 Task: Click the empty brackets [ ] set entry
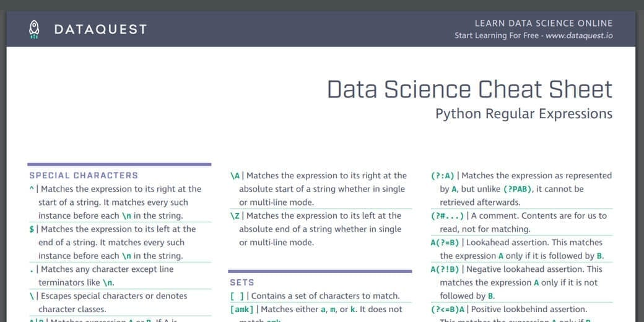coord(237,296)
